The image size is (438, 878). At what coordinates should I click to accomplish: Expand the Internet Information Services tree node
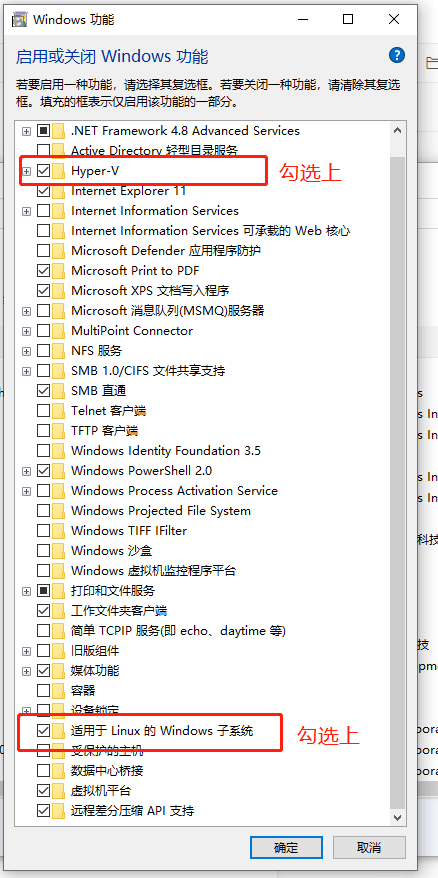coord(26,211)
